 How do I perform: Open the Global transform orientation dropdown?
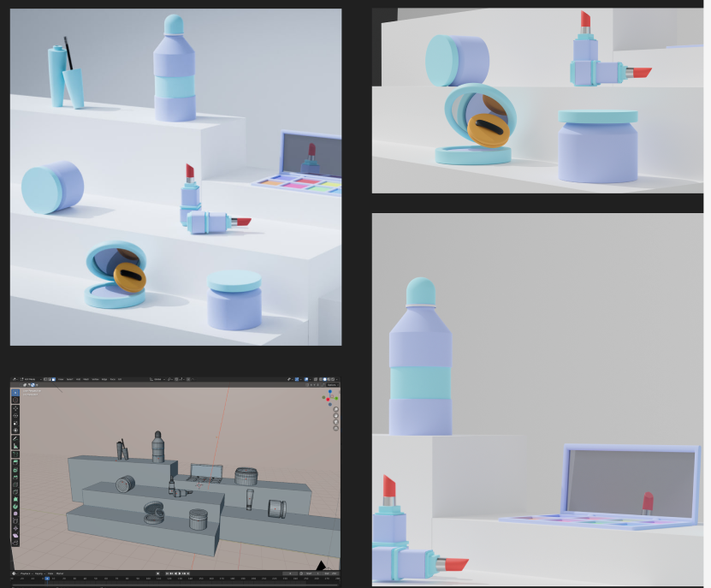tap(157, 379)
